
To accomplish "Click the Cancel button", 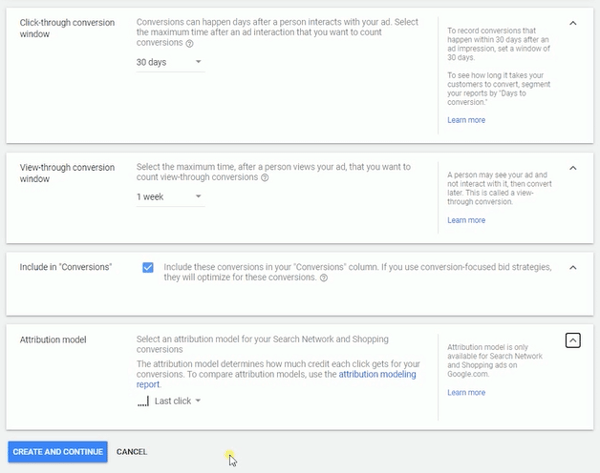I will 132,452.
